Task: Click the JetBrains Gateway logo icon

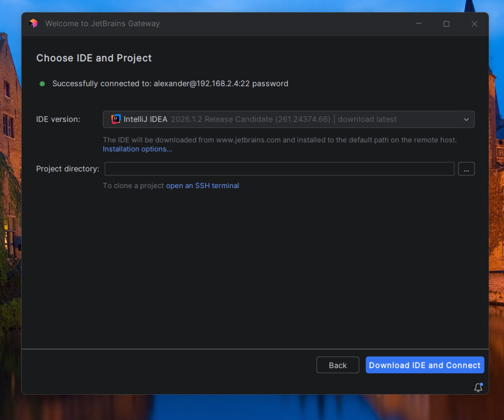Action: click(x=34, y=23)
